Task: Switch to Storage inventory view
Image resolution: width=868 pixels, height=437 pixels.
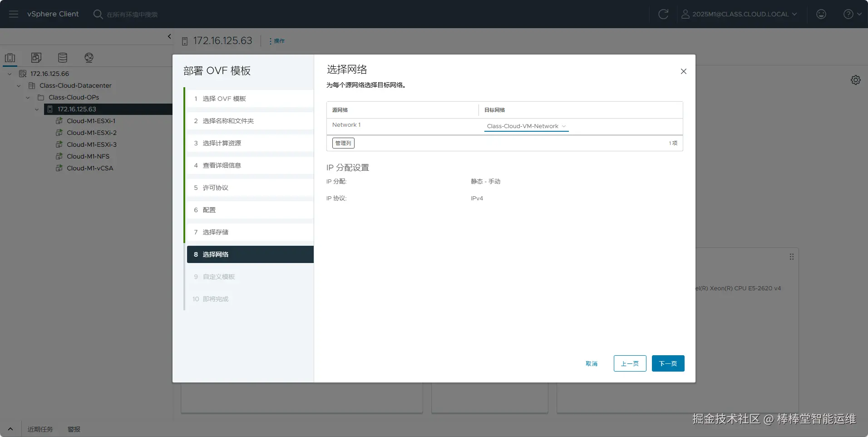Action: [63, 58]
